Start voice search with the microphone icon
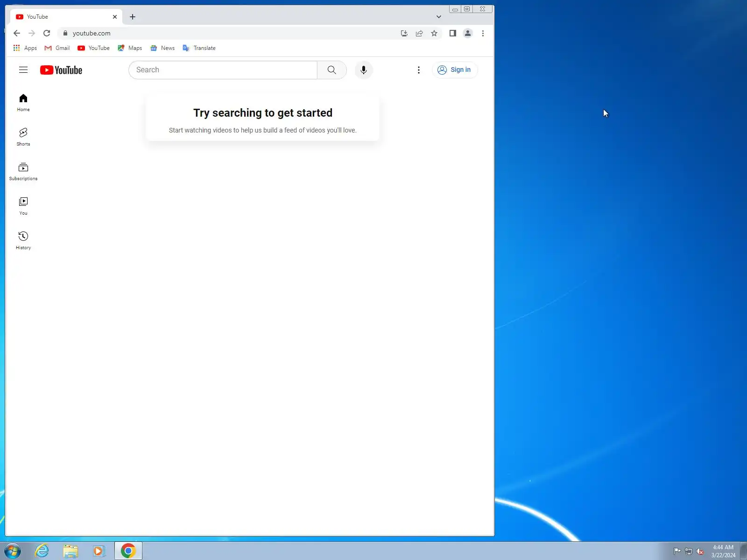 coord(364,70)
